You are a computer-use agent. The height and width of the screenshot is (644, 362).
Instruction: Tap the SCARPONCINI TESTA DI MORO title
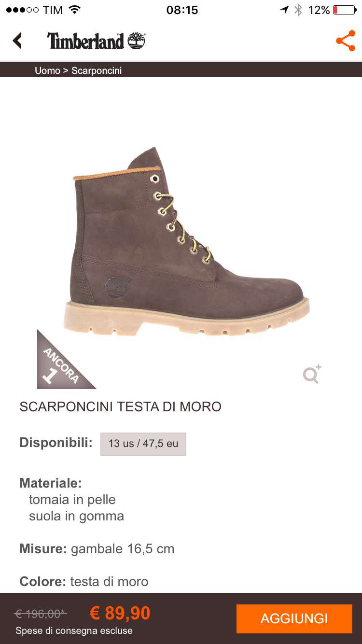pos(120,406)
